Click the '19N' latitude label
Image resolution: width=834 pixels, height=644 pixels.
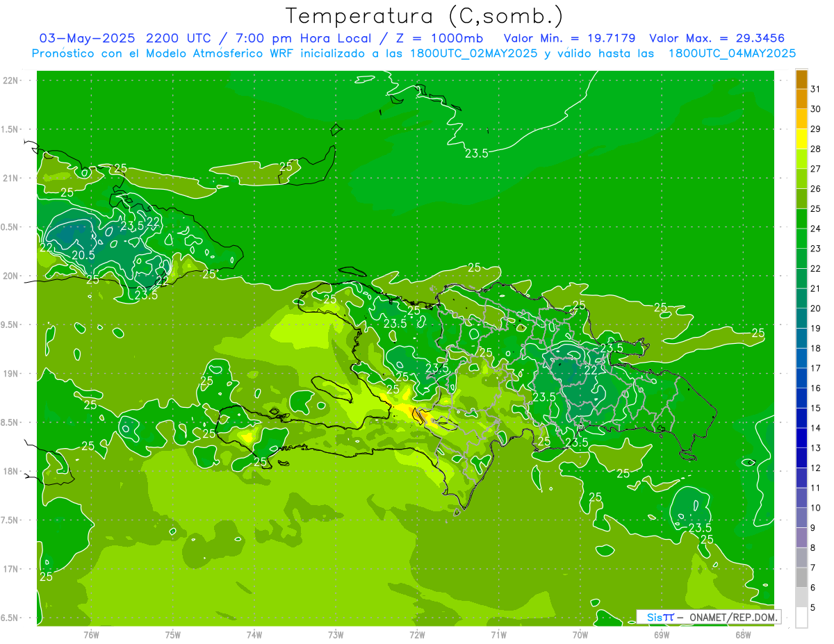pyautogui.click(x=10, y=374)
